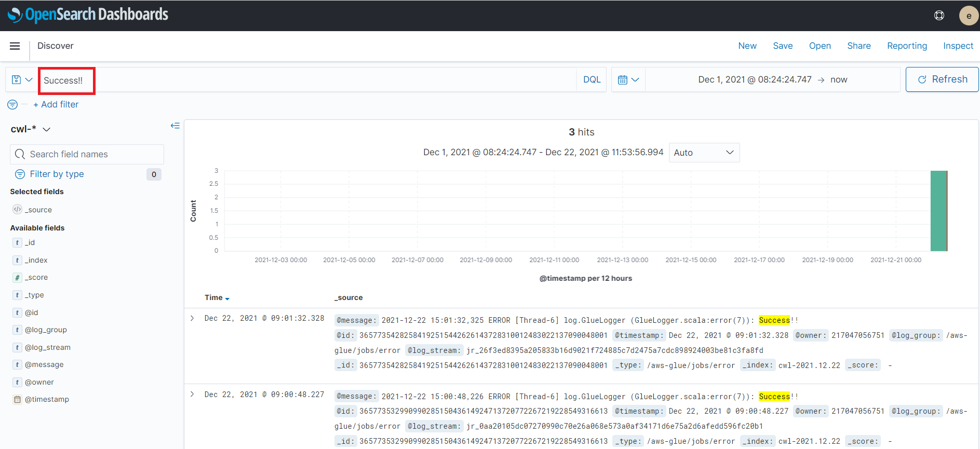The width and height of the screenshot is (980, 449).
Task: Click the number icon beside _score
Action: pyautogui.click(x=17, y=278)
